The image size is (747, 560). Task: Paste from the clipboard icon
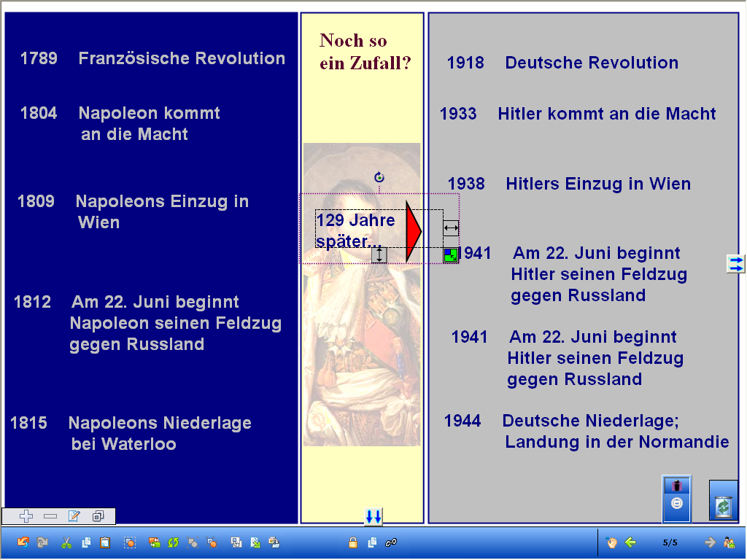coord(105,542)
